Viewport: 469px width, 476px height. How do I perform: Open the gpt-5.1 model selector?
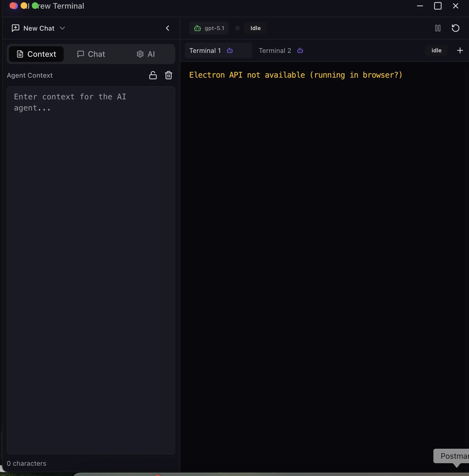click(209, 28)
